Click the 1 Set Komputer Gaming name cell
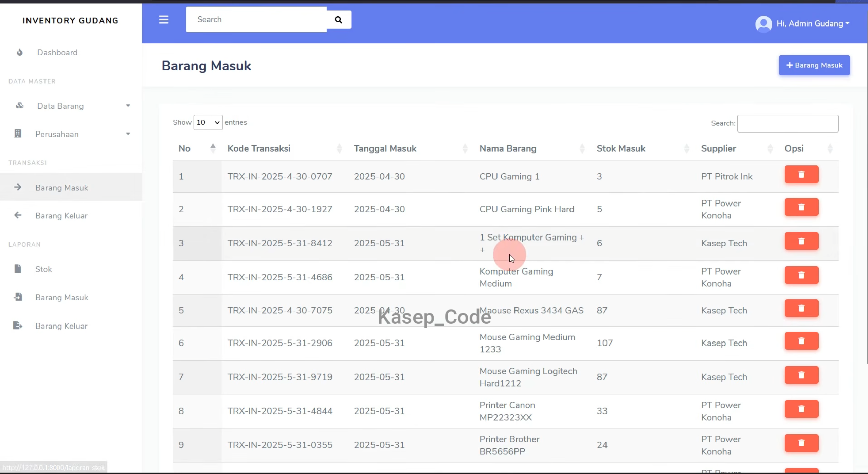868x474 pixels. (x=532, y=244)
